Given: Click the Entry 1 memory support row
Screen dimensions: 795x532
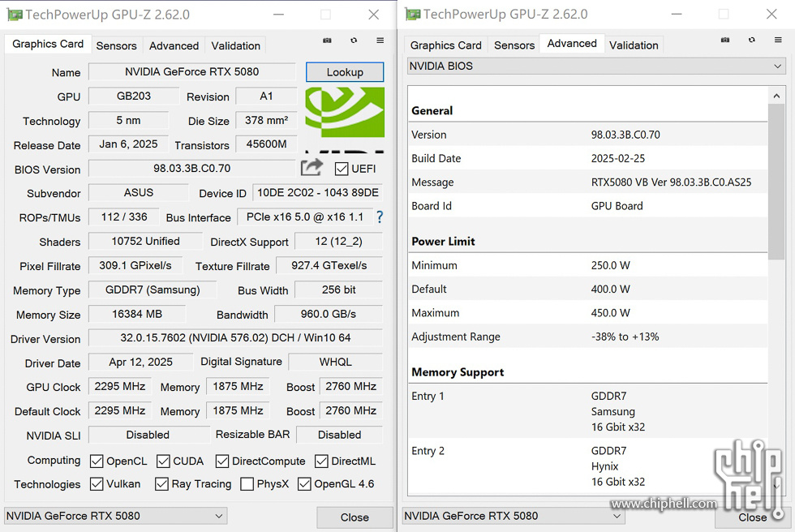Looking at the screenshot, I should point(588,411).
